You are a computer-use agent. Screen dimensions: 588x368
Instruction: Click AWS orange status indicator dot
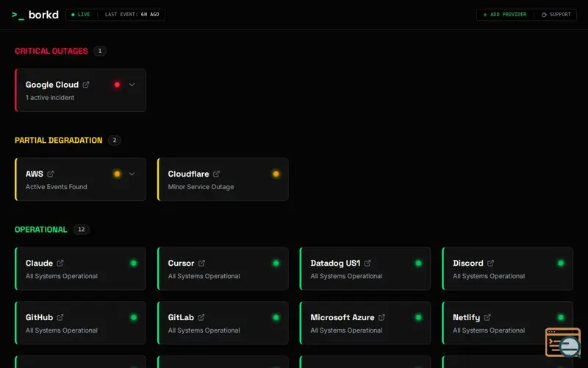tap(117, 174)
